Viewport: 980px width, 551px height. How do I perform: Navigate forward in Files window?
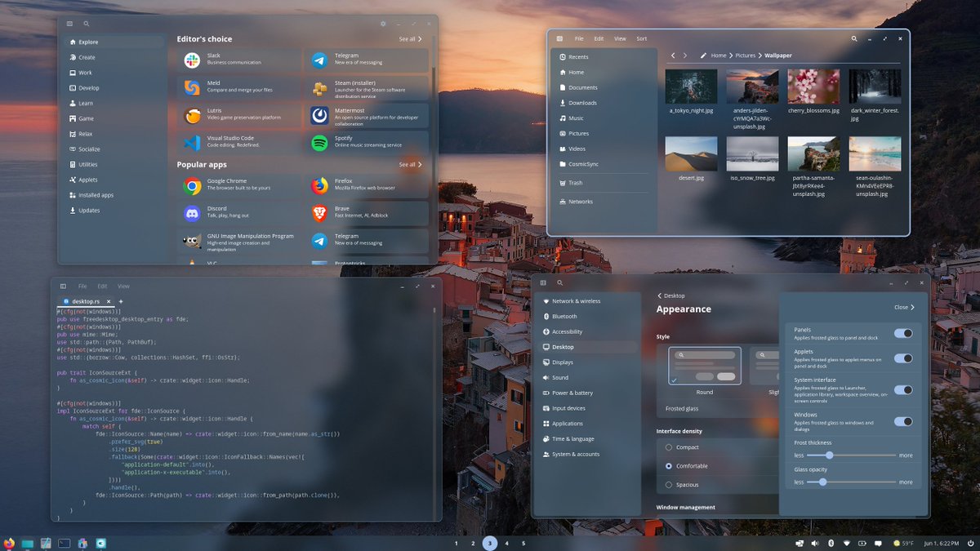click(x=685, y=56)
